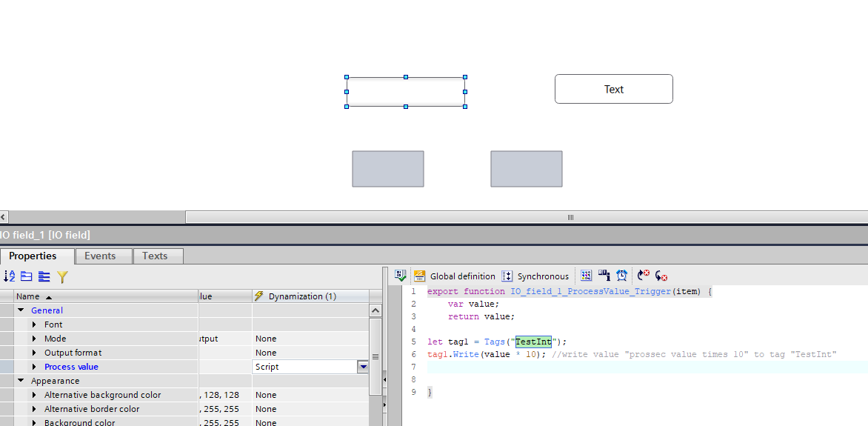Collapse the Appearance property group

(x=21, y=381)
